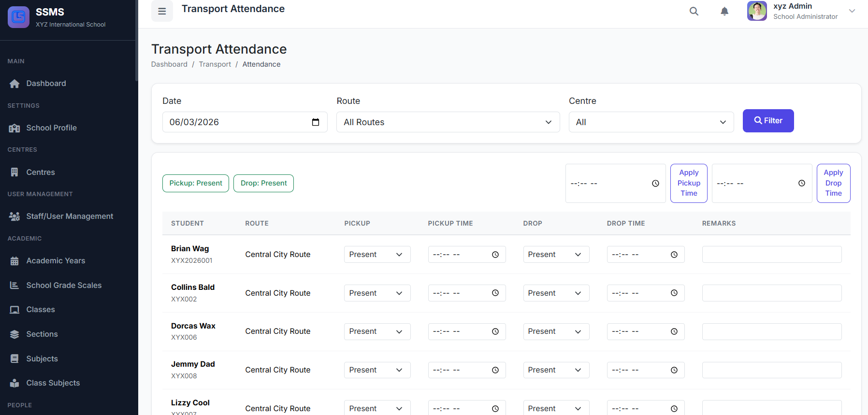Open notifications bell icon

[x=724, y=11]
